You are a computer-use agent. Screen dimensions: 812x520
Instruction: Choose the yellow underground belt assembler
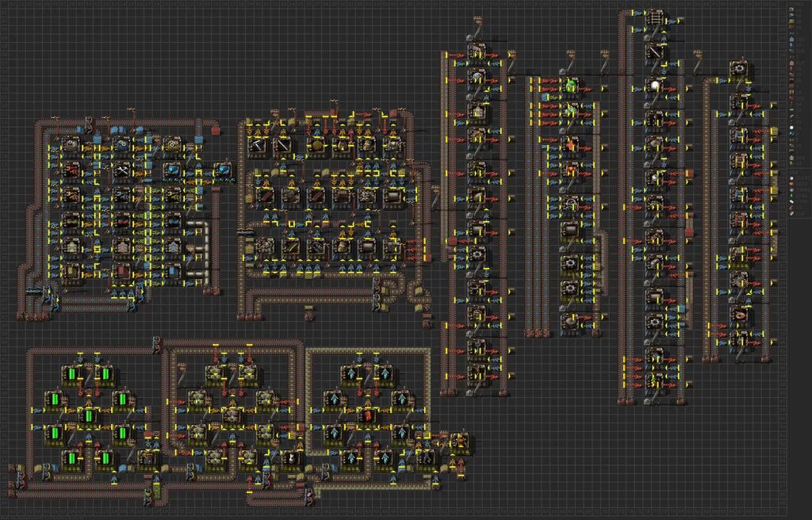71,273
